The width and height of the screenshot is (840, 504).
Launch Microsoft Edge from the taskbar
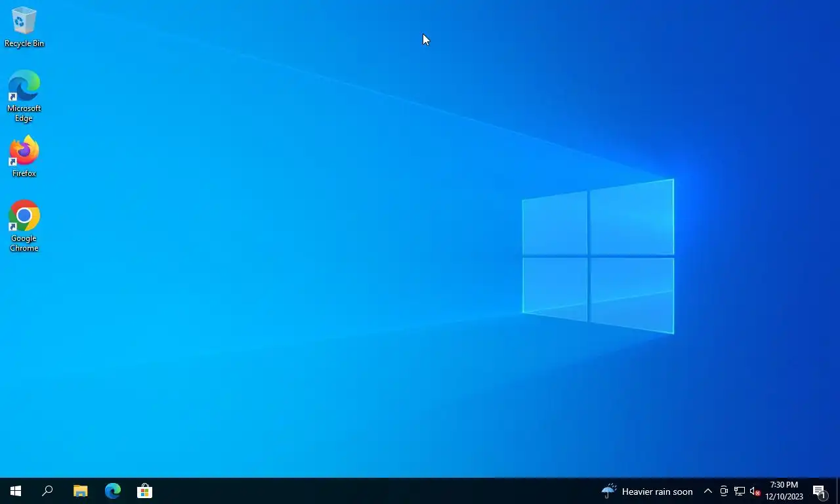tap(113, 491)
